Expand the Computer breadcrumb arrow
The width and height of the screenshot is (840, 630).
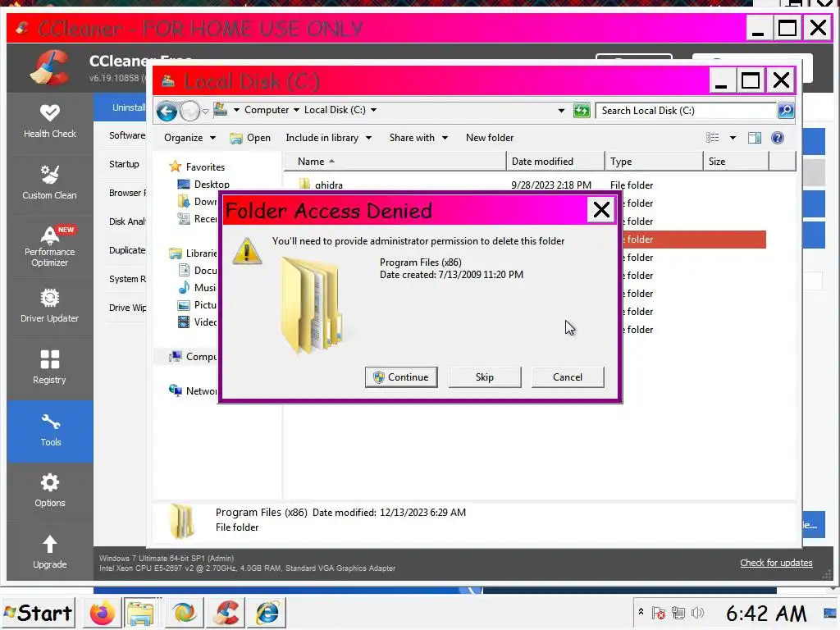pyautogui.click(x=295, y=111)
